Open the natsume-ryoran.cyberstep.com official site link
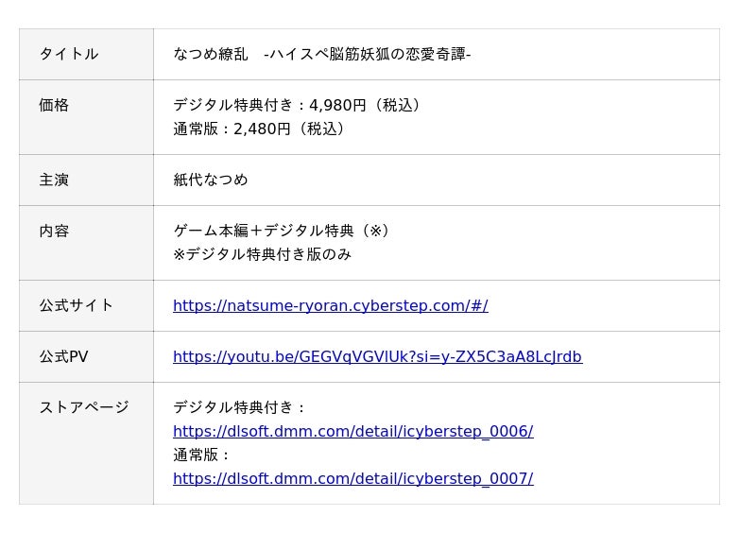 point(330,305)
